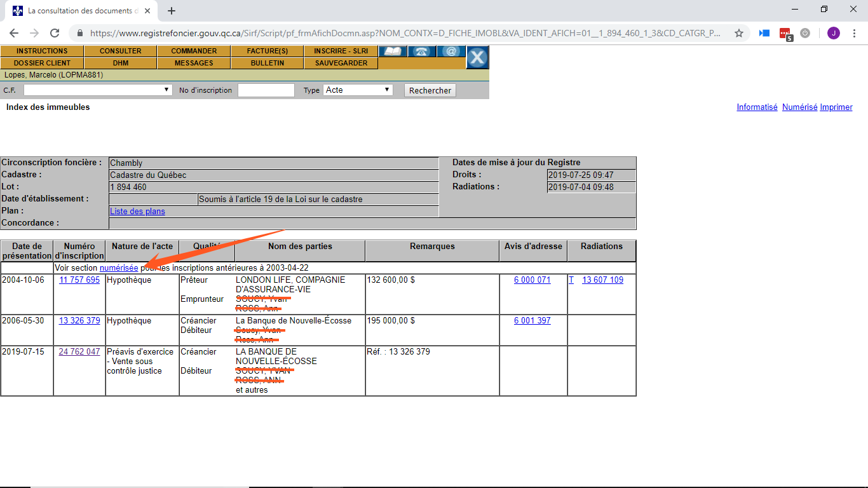Click the Imprimer link
This screenshot has width=868, height=488.
click(836, 107)
